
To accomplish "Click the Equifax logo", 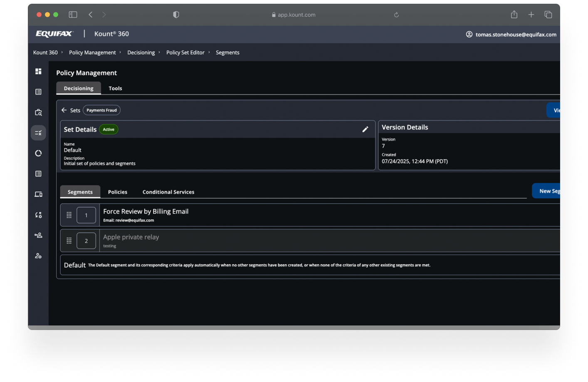I will (54, 34).
